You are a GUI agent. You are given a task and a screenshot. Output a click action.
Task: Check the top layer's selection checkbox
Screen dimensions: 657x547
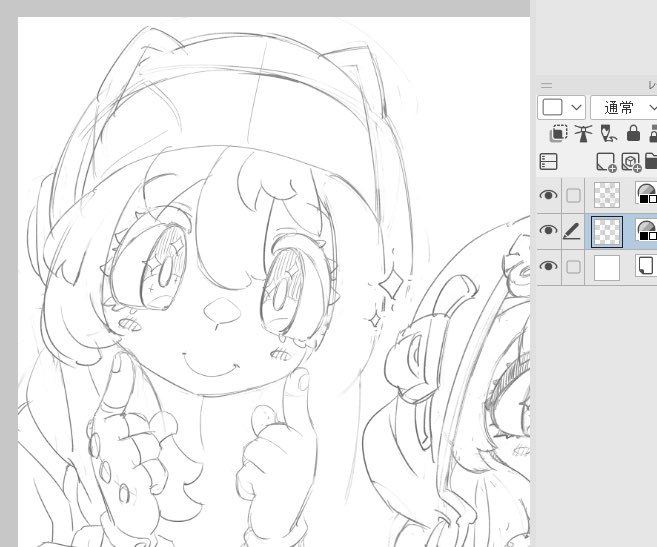[573, 196]
